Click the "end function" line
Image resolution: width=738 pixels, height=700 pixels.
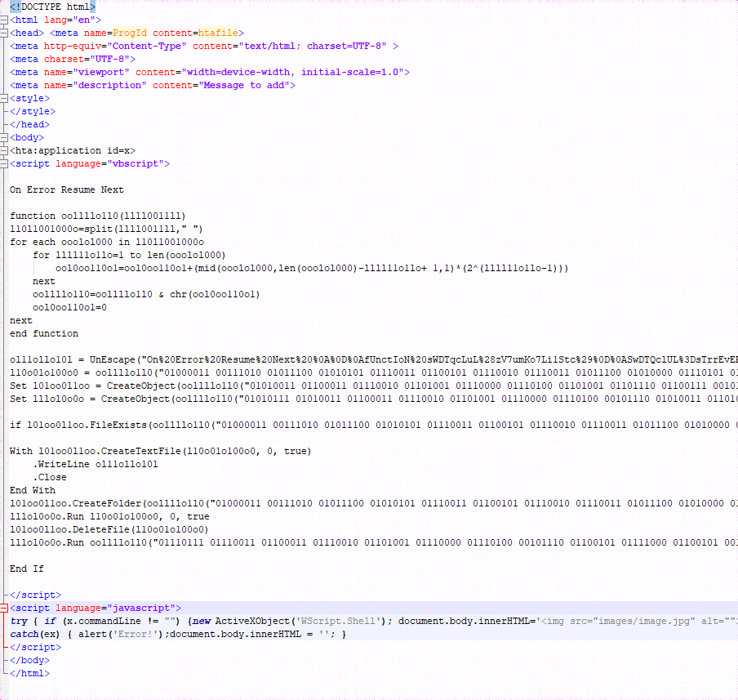(44, 333)
